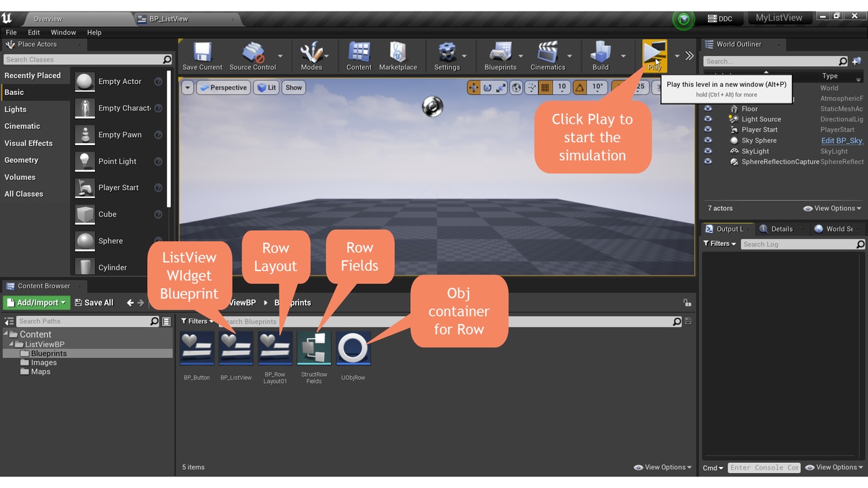Open World Outliner View Options
Image resolution: width=868 pixels, height=488 pixels.
pos(832,209)
